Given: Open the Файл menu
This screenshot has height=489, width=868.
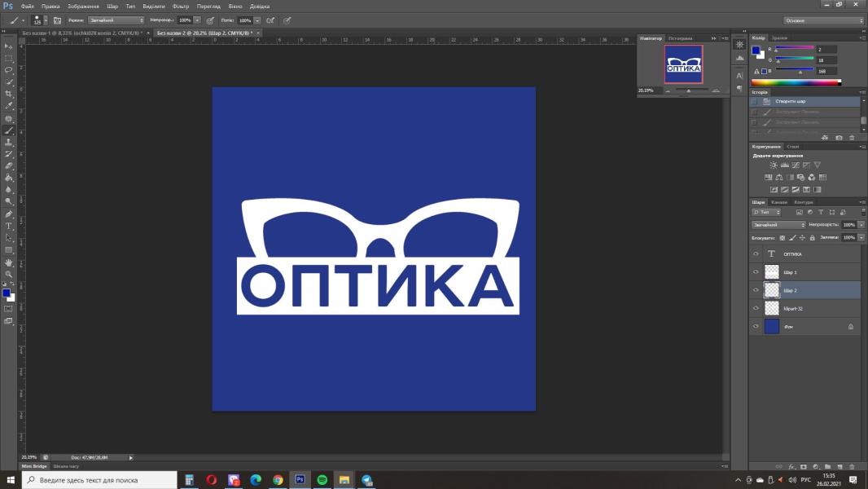Looking at the screenshot, I should (x=28, y=6).
